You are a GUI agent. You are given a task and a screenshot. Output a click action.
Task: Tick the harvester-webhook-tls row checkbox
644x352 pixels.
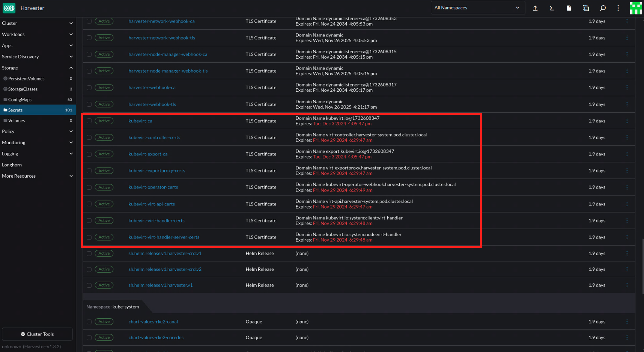point(89,104)
